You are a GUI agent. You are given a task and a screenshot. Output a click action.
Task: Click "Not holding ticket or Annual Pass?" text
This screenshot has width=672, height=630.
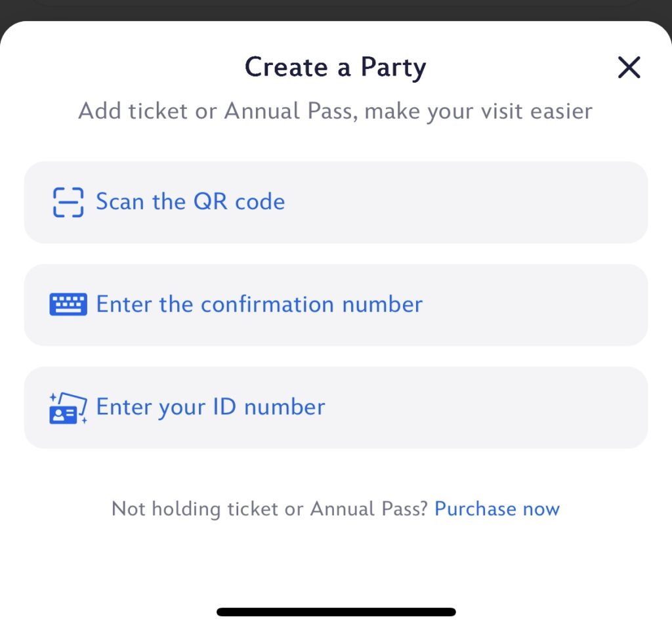point(270,509)
